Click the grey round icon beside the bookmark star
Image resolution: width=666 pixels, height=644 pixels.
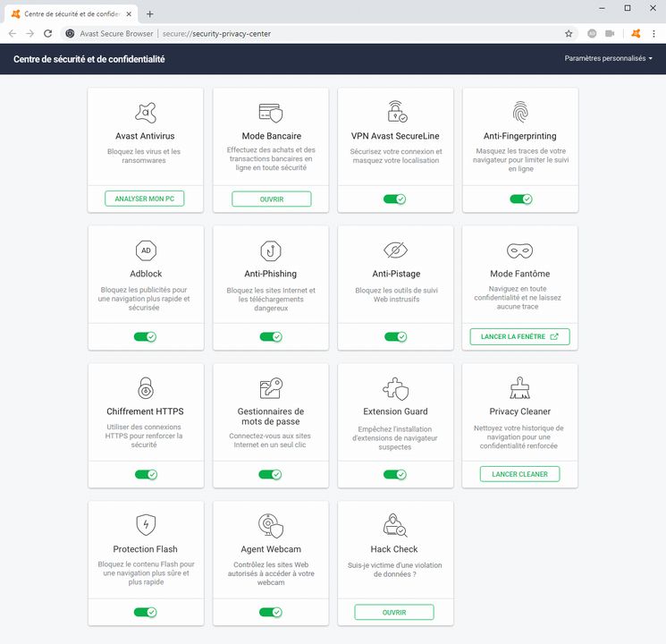[592, 34]
